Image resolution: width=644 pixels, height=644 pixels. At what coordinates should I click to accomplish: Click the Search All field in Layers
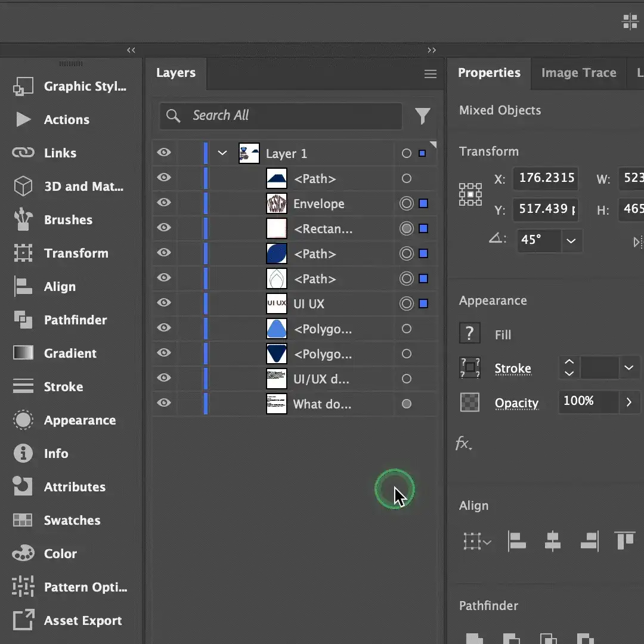tap(280, 116)
